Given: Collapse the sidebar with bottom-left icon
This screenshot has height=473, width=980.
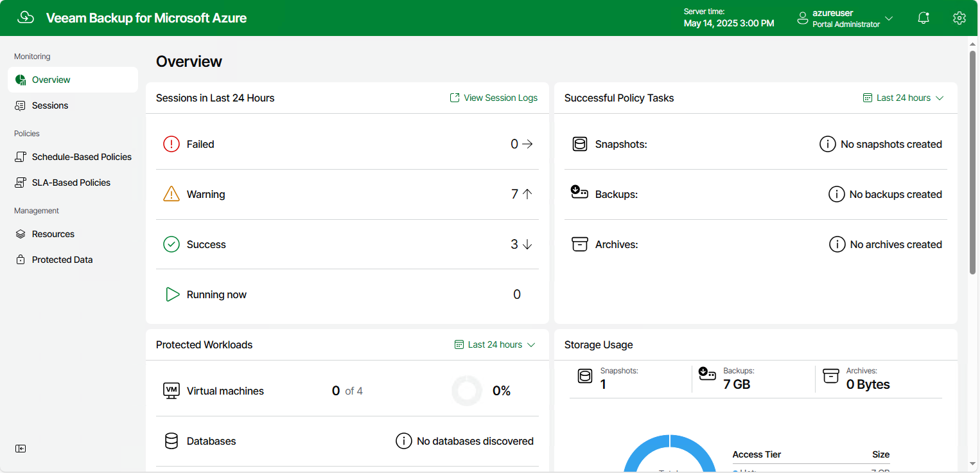Looking at the screenshot, I should [21, 449].
